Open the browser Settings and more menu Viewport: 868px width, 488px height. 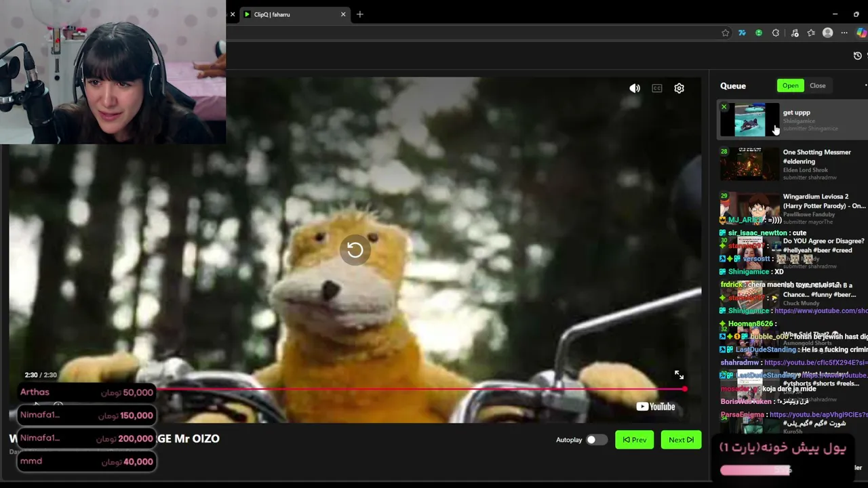[844, 33]
